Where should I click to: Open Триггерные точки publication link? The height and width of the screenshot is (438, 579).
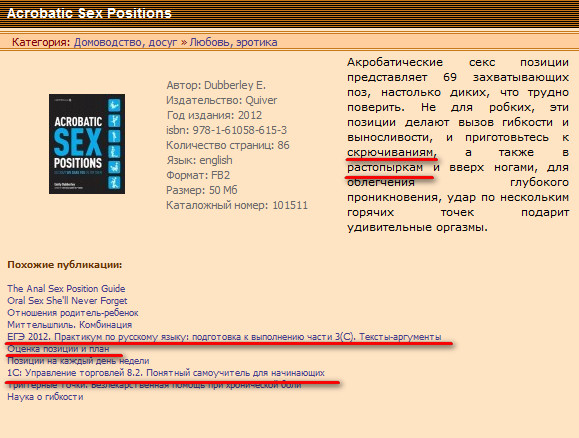point(154,385)
